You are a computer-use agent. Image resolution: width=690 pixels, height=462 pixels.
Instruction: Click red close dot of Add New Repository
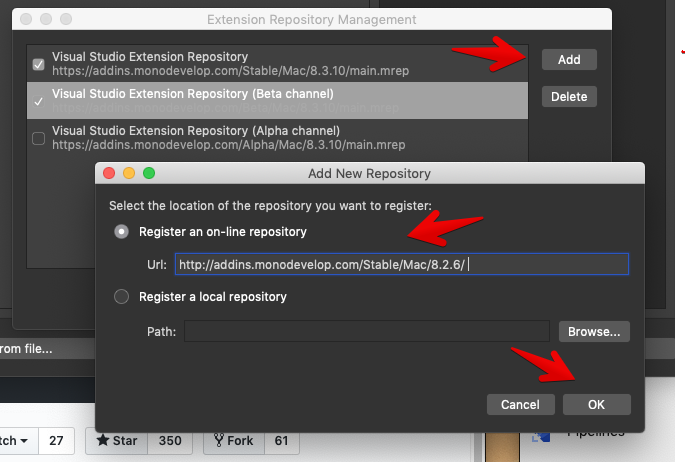[x=110, y=173]
